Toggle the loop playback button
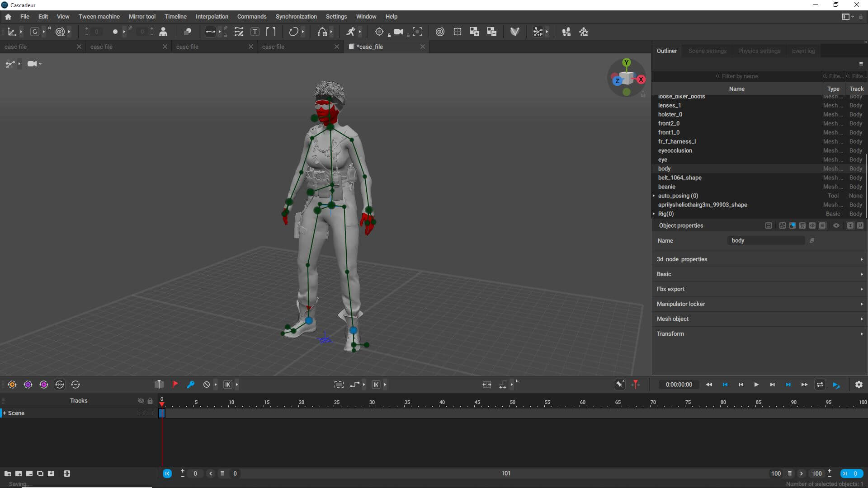Viewport: 868px width, 488px height. [x=820, y=385]
